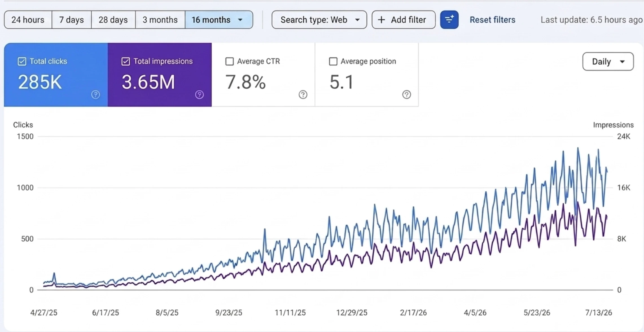Click the 2/17/26 date label on chart axis
This screenshot has height=332, width=644.
413,313
